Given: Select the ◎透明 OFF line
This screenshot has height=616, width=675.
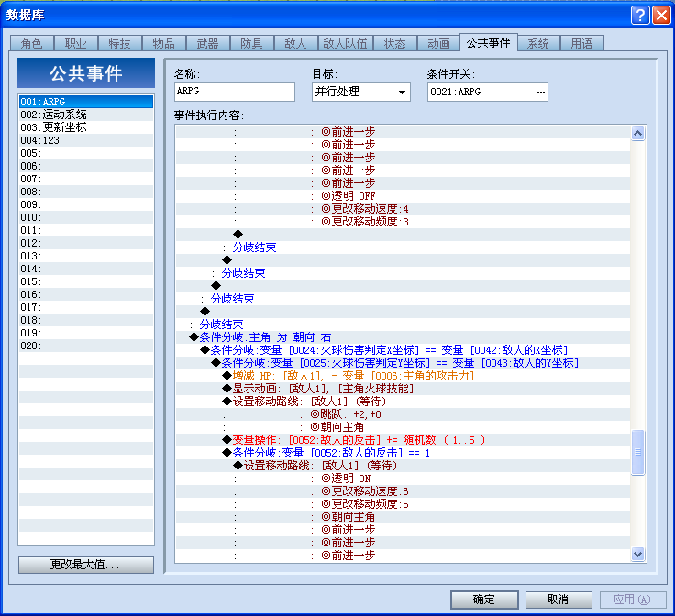Looking at the screenshot, I should pos(403,196).
